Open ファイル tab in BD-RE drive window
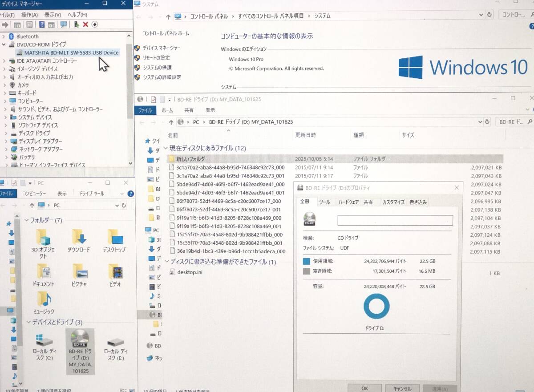Screen dimensions: 534x392 (x=145, y=110)
